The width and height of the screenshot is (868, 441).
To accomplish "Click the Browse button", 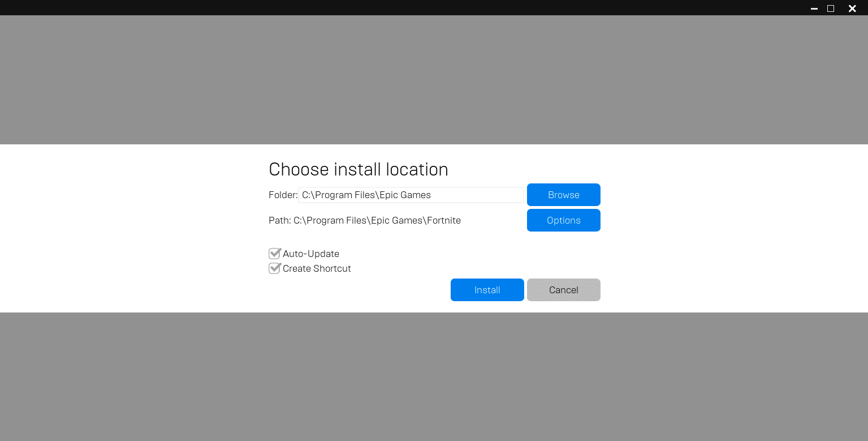I will [563, 195].
